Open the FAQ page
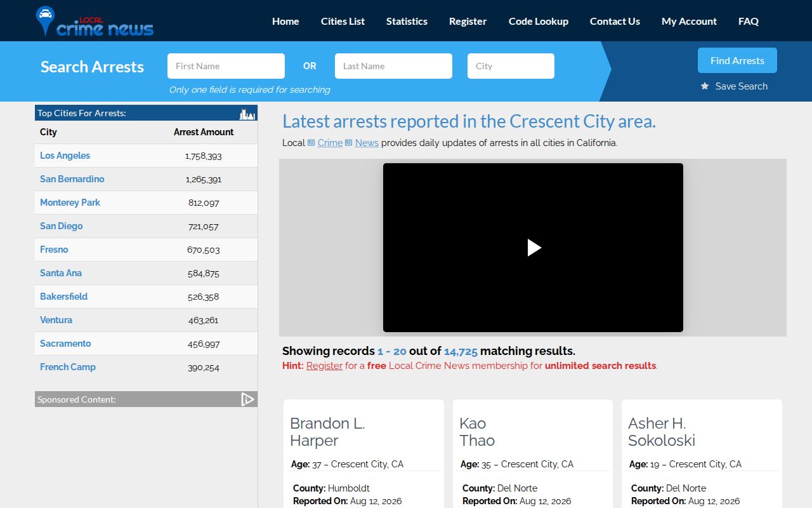 pos(749,21)
